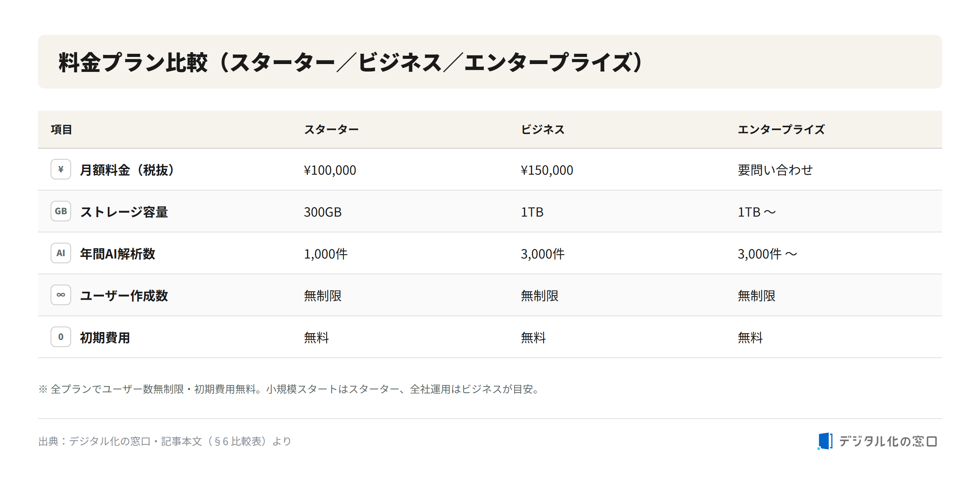Click the 要問い合わせ enterprise price cell
Image resolution: width=980 pixels, height=487 pixels.
(775, 170)
